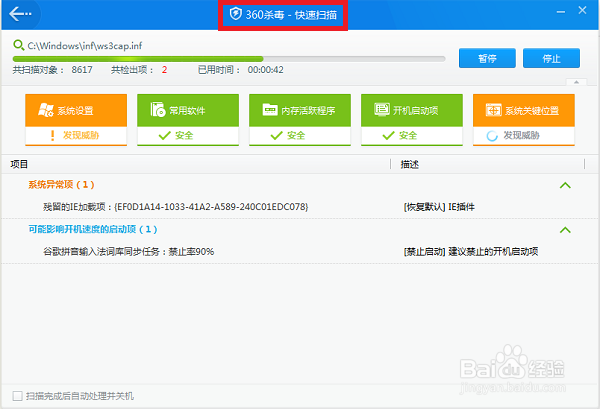
Task: Close the 360杀毒 window
Action: (582, 10)
